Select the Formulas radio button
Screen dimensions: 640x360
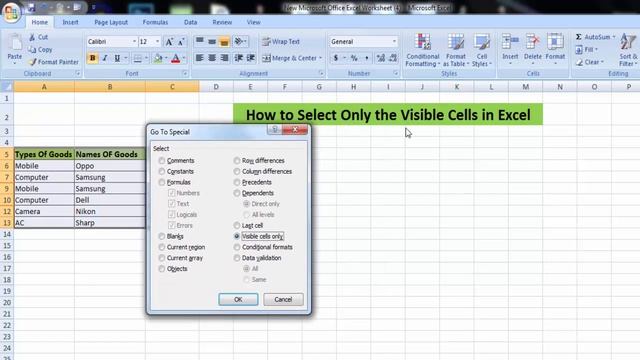tap(162, 182)
